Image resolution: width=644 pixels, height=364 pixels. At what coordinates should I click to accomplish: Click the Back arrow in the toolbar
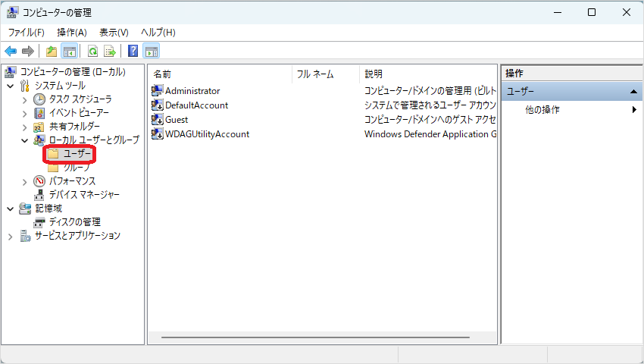11,52
